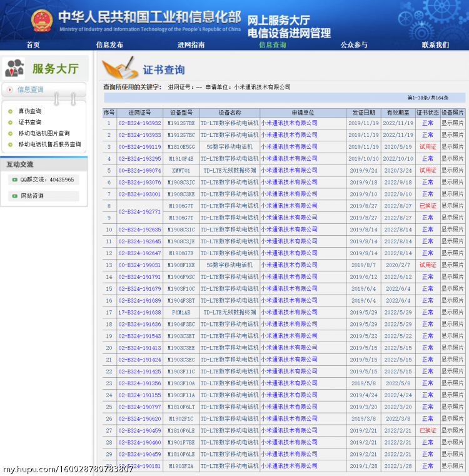Click the green bullet next to 真伪查询

(11, 111)
